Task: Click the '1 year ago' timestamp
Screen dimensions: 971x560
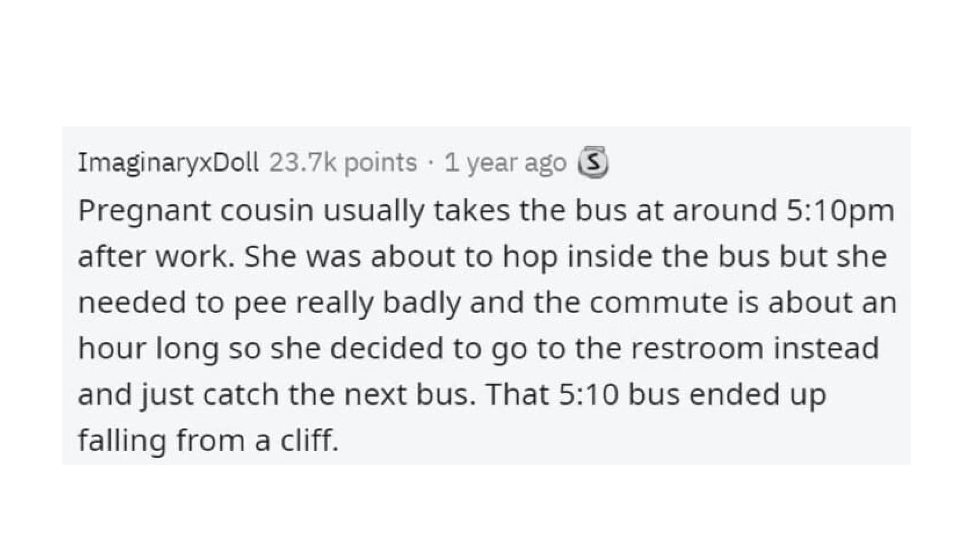Action: click(505, 163)
